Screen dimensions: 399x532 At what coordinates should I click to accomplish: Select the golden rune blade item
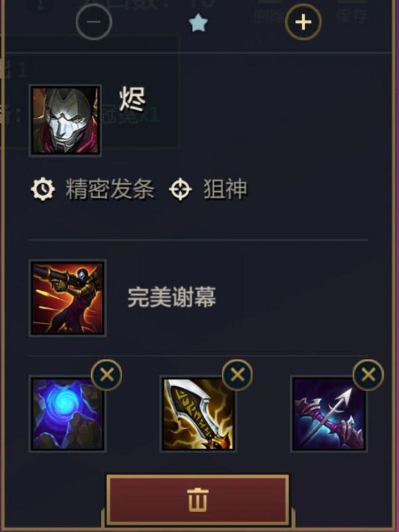pyautogui.click(x=198, y=414)
